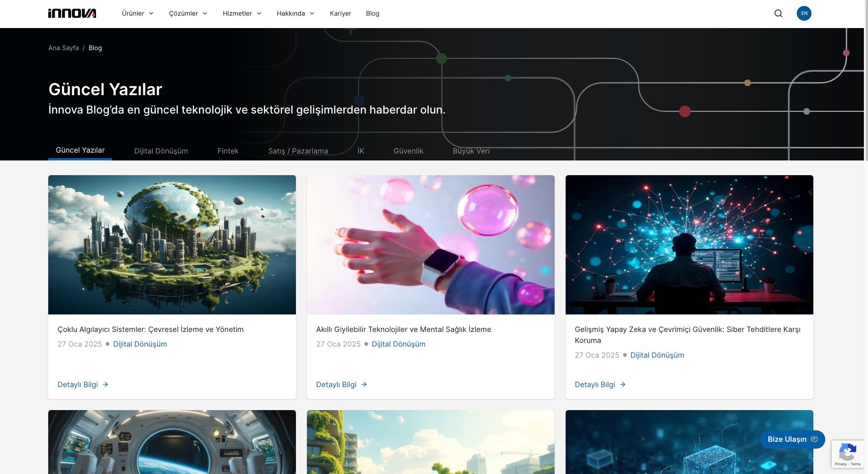Open Detaylı Bilgi for Çoklu Algılayıcı Sistemler

click(x=83, y=384)
